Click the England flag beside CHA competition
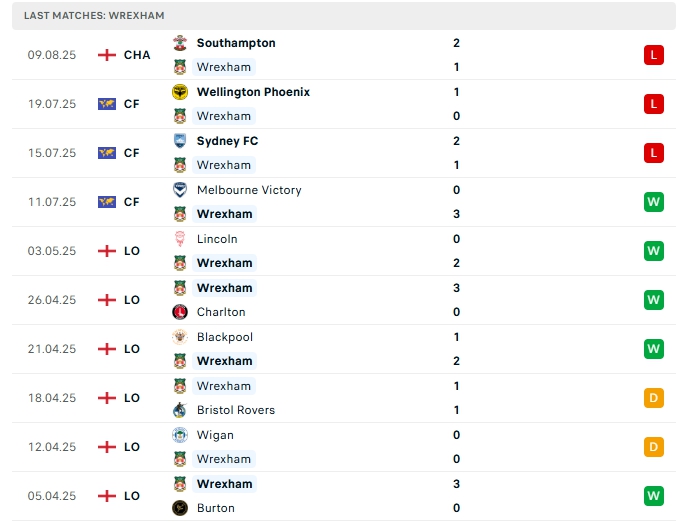Image resolution: width=684 pixels, height=523 pixels. [x=107, y=55]
